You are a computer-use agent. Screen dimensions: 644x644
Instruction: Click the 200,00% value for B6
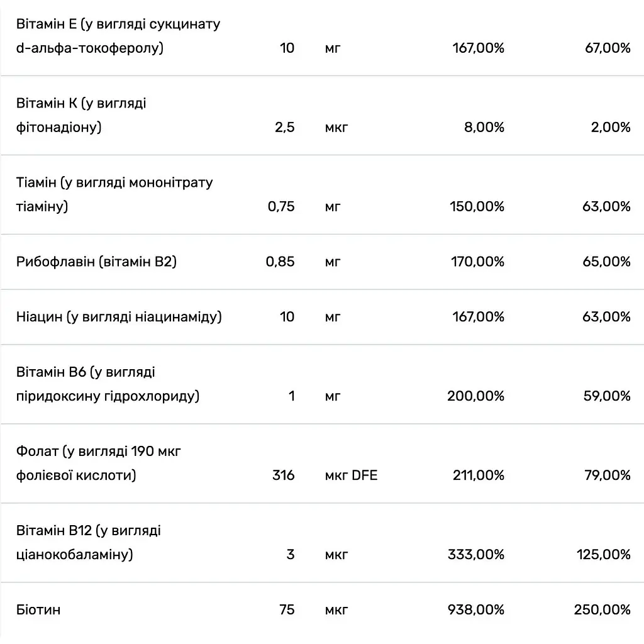(475, 396)
